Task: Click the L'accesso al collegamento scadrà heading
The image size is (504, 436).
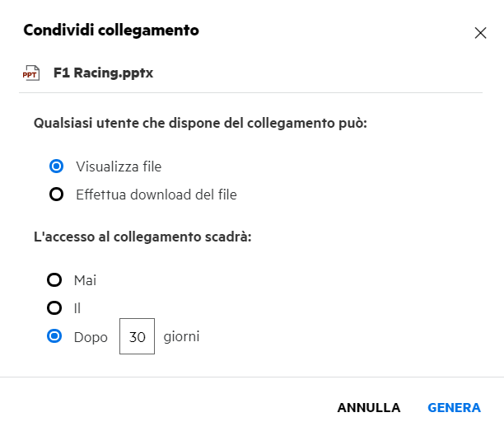Action: pyautogui.click(x=142, y=237)
